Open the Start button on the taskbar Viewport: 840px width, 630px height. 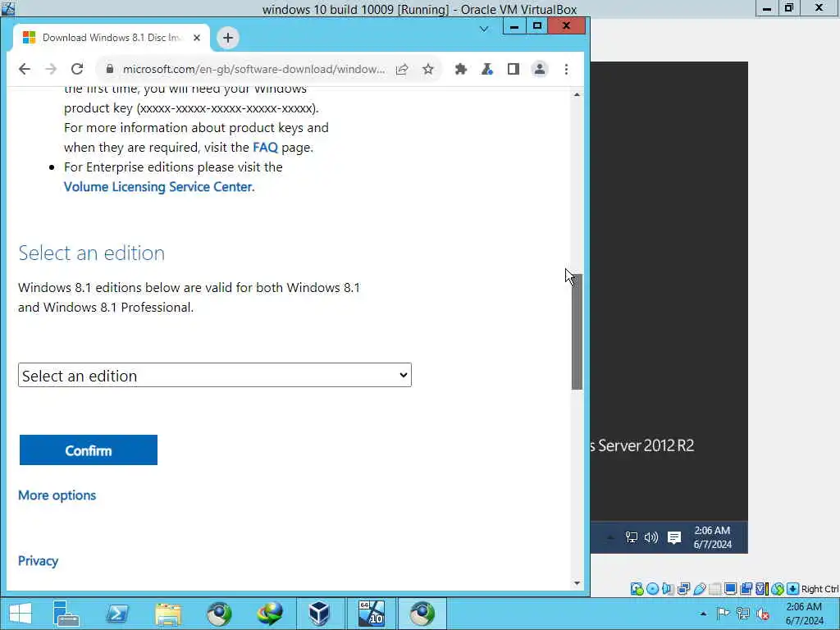click(x=21, y=614)
